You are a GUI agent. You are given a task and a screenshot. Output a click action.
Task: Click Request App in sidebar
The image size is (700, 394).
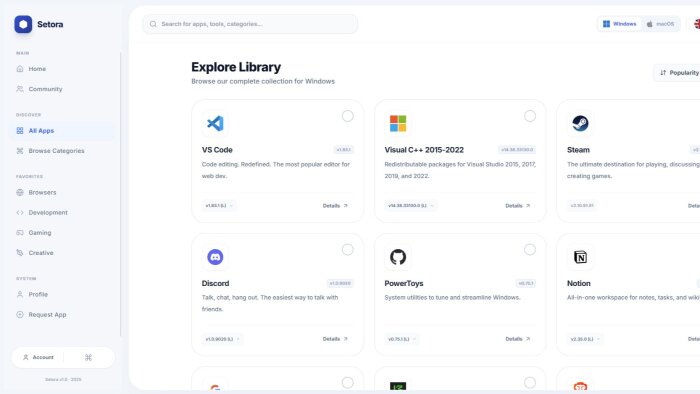62,315
